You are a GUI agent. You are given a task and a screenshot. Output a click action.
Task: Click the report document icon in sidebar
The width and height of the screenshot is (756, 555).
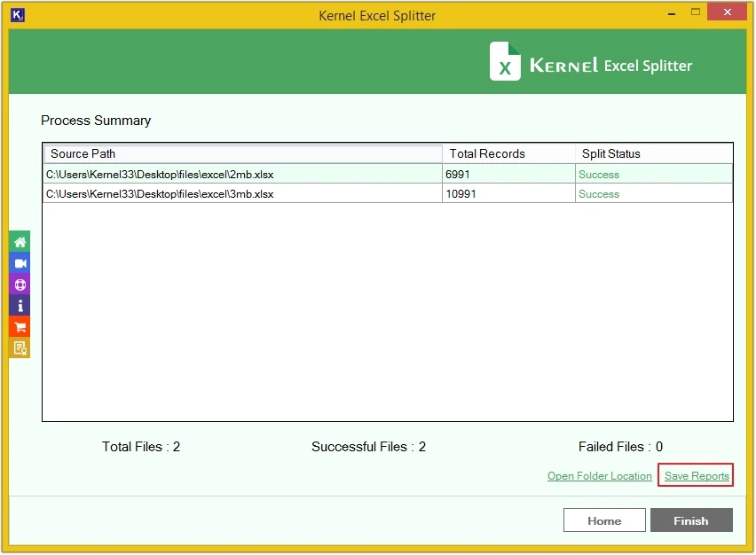[x=19, y=348]
